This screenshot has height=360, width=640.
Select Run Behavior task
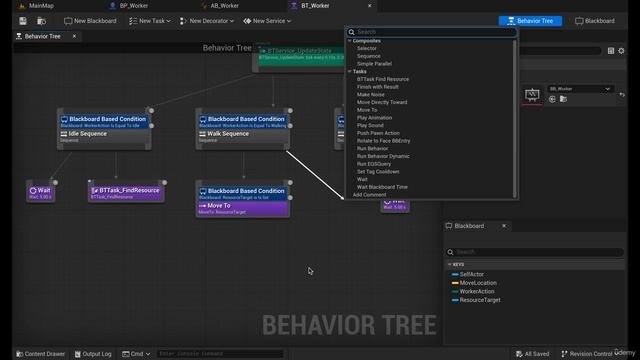pos(372,149)
